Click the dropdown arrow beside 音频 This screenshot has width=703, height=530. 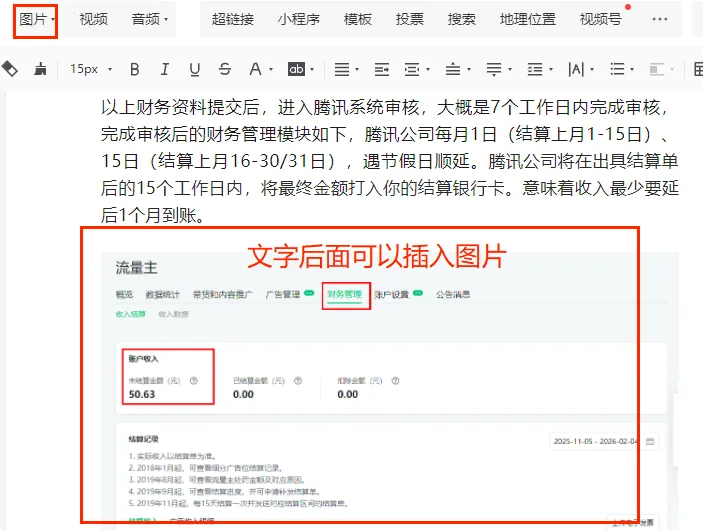coord(166,19)
